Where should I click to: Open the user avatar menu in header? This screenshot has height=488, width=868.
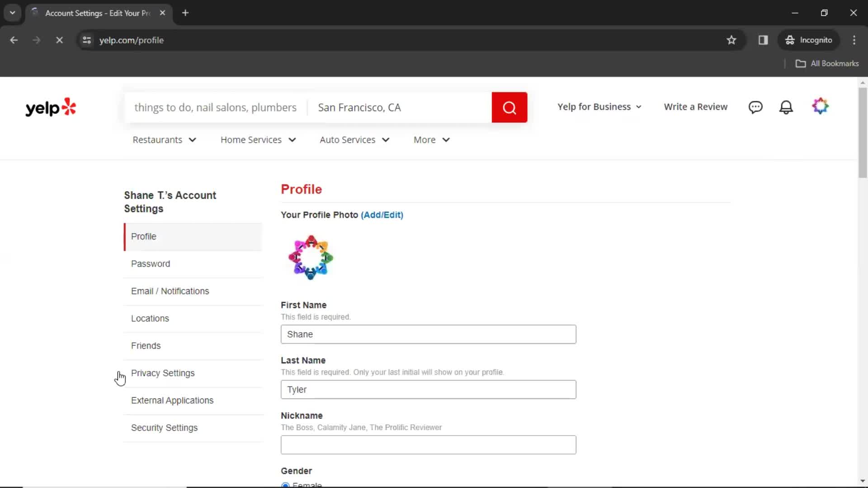click(x=820, y=107)
